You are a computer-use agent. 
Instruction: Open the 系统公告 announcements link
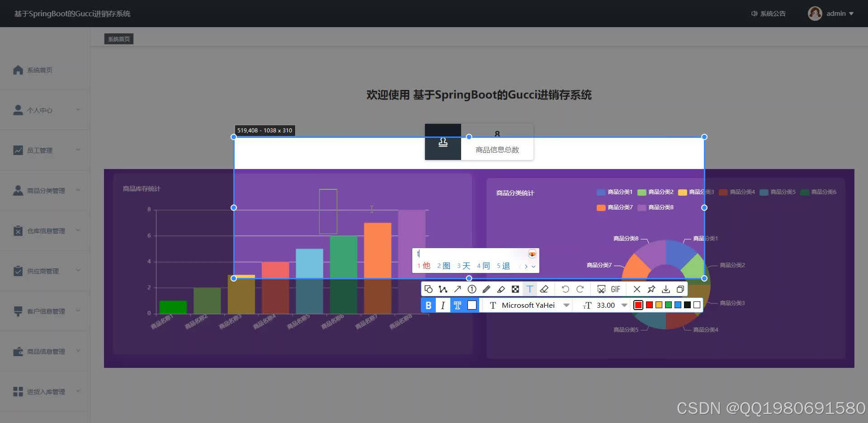[768, 14]
